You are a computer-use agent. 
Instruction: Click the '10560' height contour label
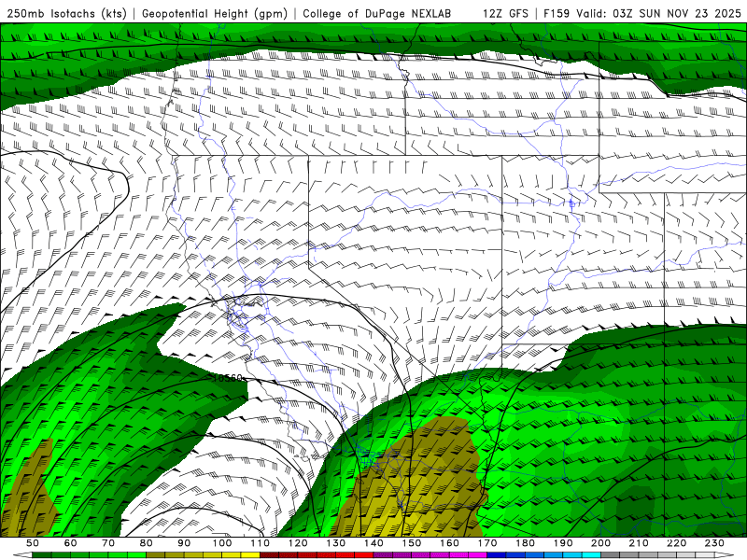[x=228, y=378]
